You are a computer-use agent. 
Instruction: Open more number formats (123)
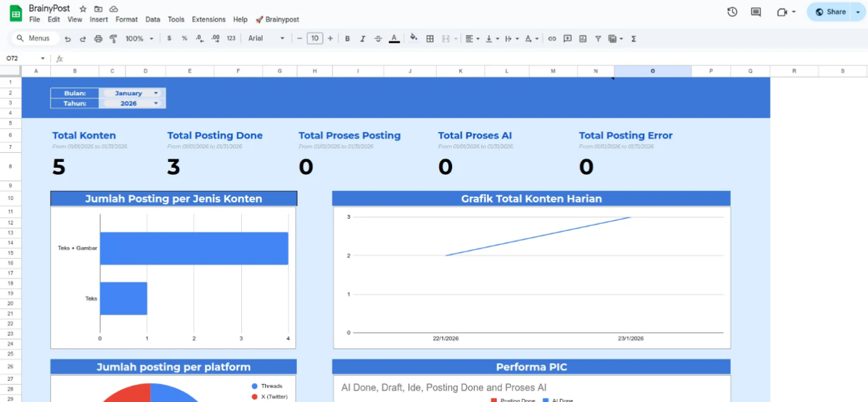(231, 39)
